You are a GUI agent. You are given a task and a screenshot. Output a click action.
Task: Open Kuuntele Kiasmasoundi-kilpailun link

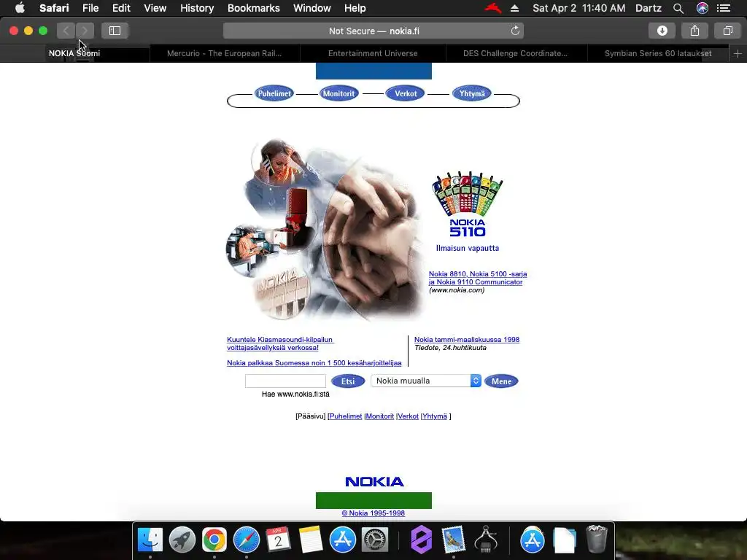click(x=280, y=343)
